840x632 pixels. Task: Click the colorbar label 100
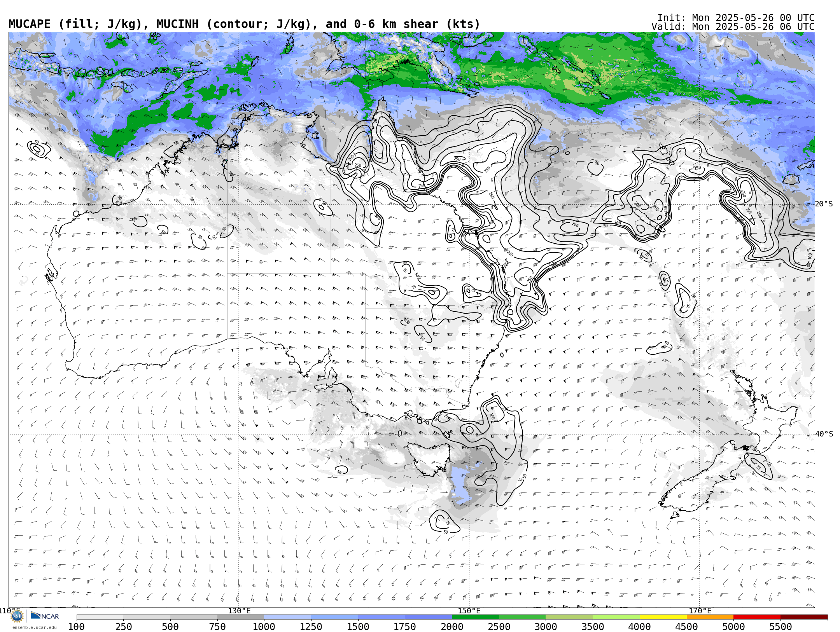click(76, 627)
